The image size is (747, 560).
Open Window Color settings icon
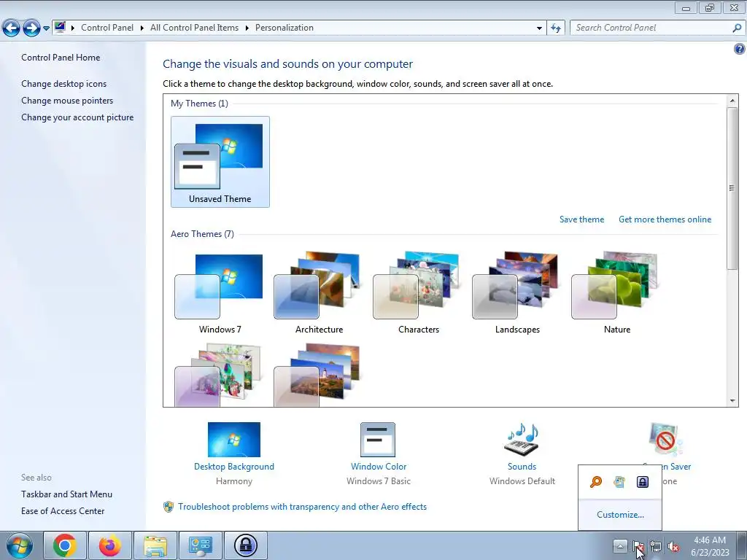pyautogui.click(x=378, y=440)
